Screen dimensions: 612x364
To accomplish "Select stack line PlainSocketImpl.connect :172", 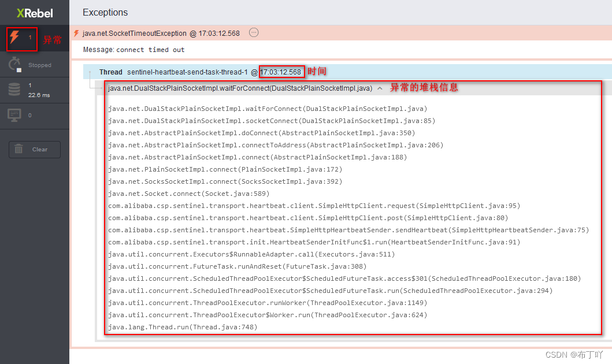I will pos(225,169).
